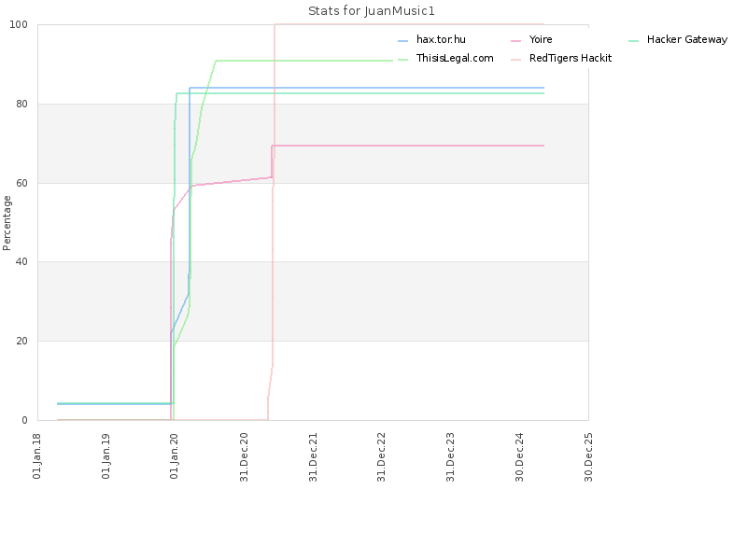Click the chart title Stats for JuanMusic1
This screenshot has height=560, width=747.
[x=372, y=11]
